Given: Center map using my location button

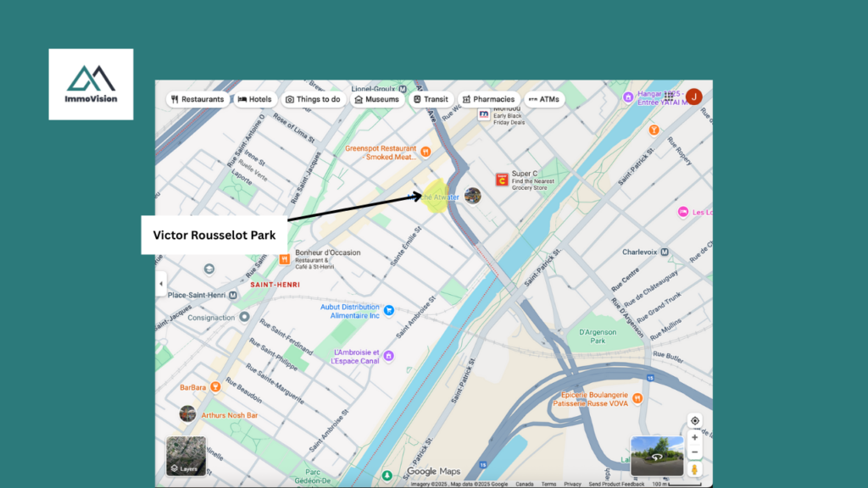Looking at the screenshot, I should point(695,421).
